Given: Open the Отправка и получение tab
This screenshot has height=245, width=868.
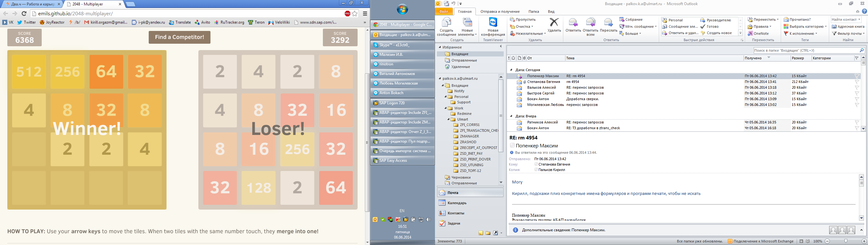Looking at the screenshot, I should tap(500, 11).
